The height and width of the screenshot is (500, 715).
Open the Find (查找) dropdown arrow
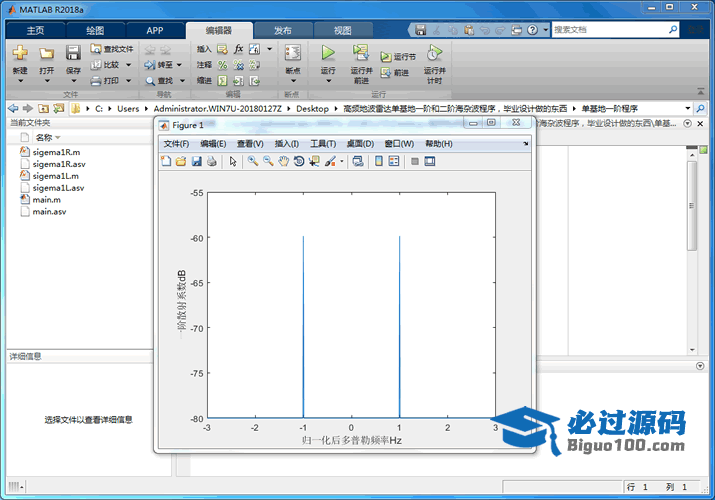pyautogui.click(x=182, y=81)
